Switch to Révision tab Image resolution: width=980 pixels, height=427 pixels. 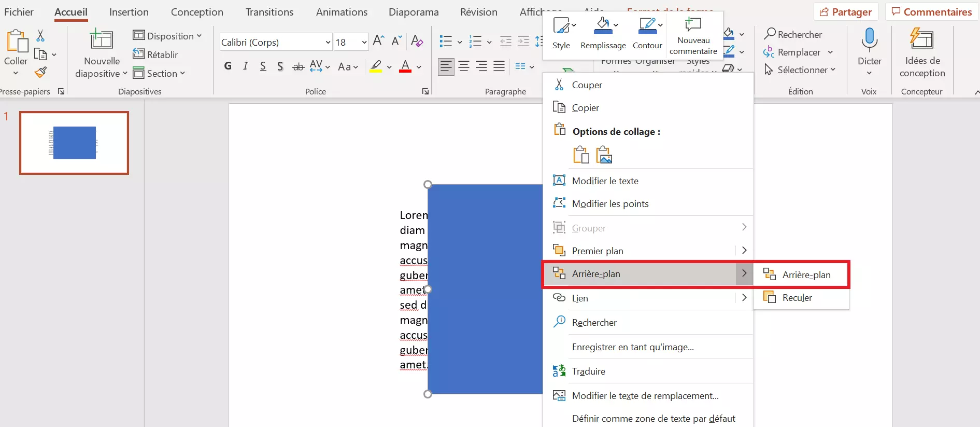tap(479, 12)
